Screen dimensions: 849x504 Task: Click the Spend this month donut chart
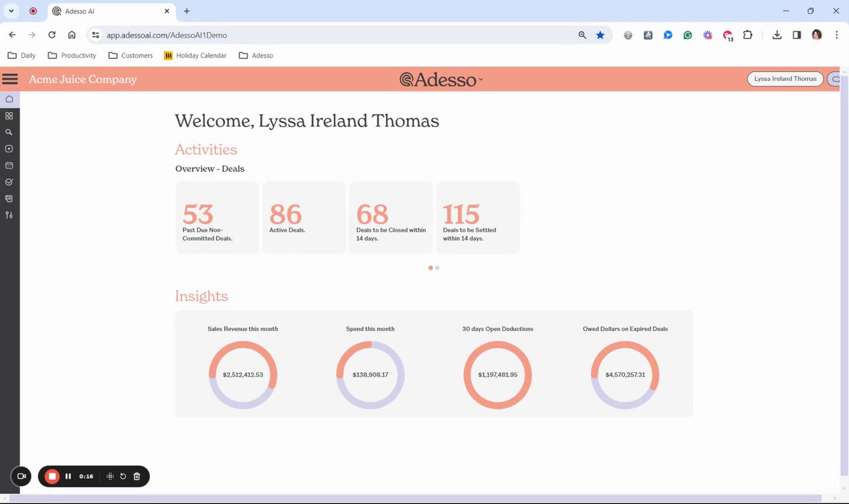(370, 375)
